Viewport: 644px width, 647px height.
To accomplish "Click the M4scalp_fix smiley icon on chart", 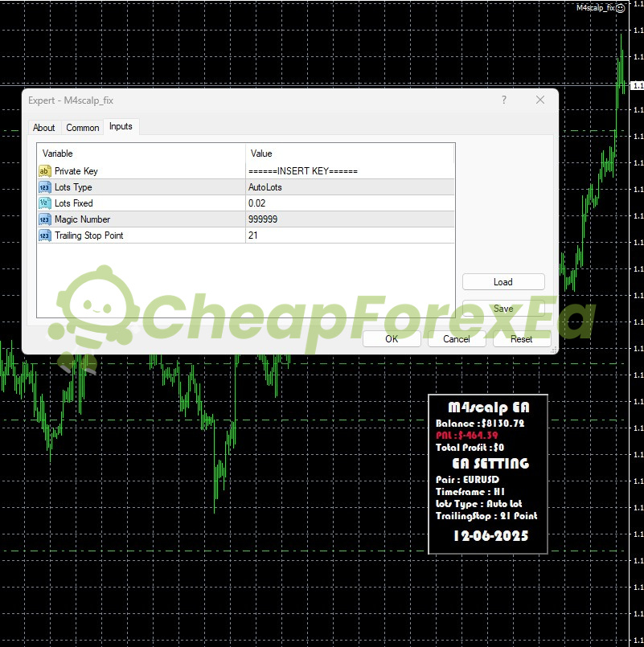I will (620, 8).
